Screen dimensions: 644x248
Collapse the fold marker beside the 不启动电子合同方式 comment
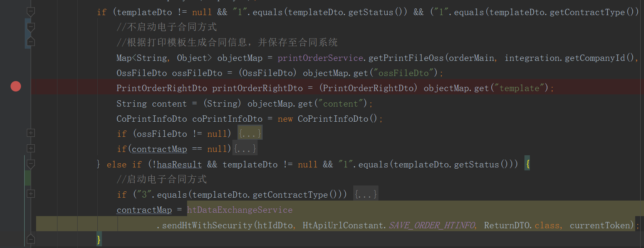[x=31, y=27]
